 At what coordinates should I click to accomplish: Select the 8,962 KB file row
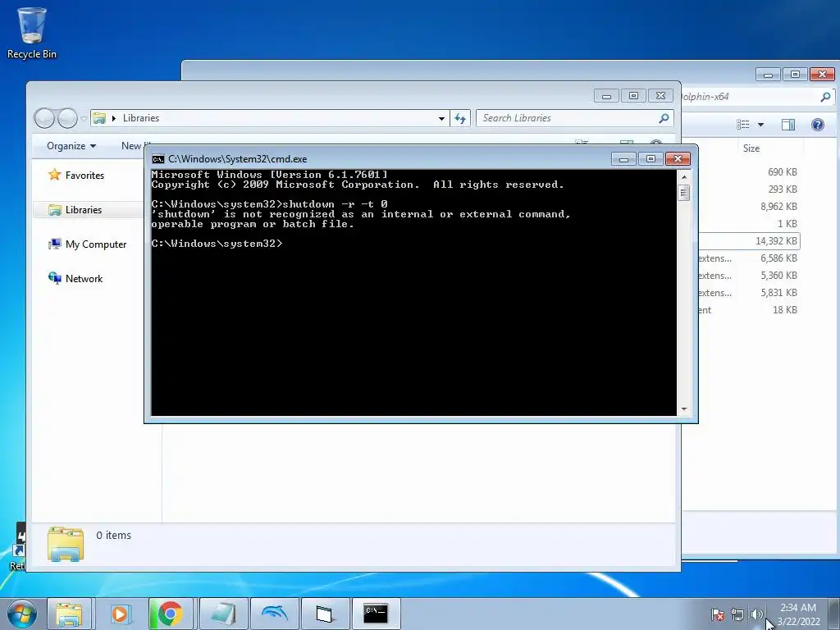click(749, 207)
